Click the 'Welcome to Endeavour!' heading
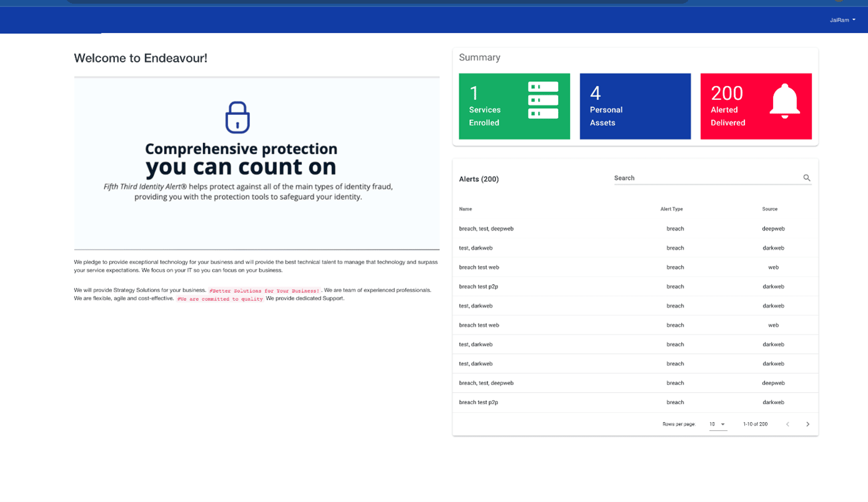 click(x=141, y=58)
